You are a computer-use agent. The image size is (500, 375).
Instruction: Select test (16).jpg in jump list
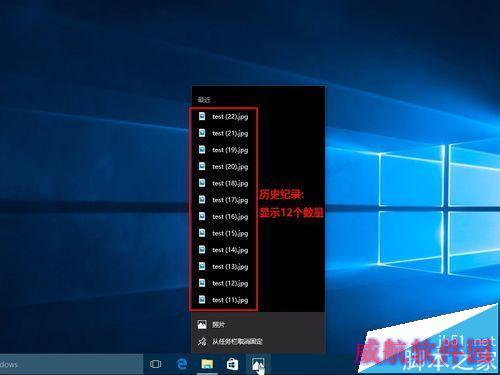coord(258,216)
